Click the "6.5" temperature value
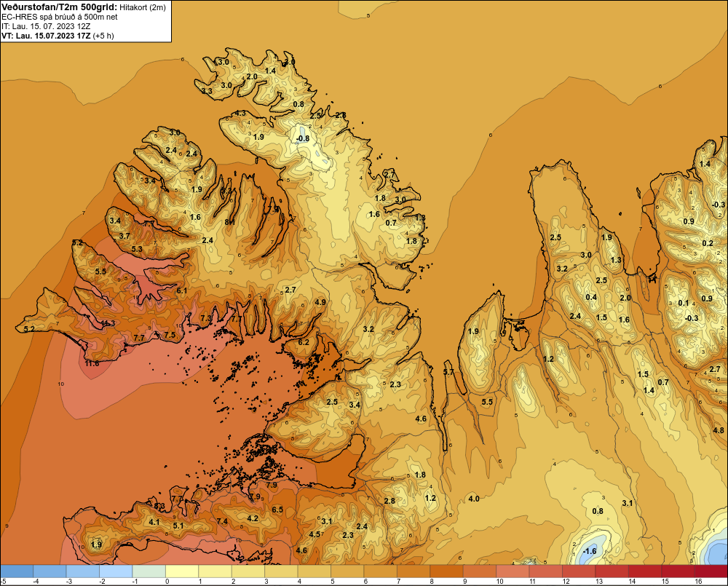 pos(277,510)
